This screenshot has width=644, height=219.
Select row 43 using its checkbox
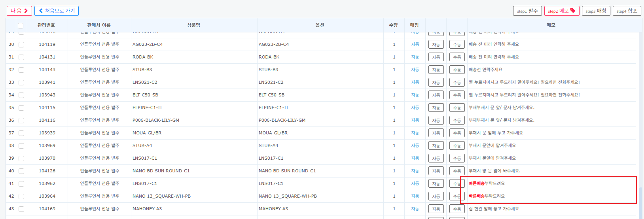click(21, 209)
